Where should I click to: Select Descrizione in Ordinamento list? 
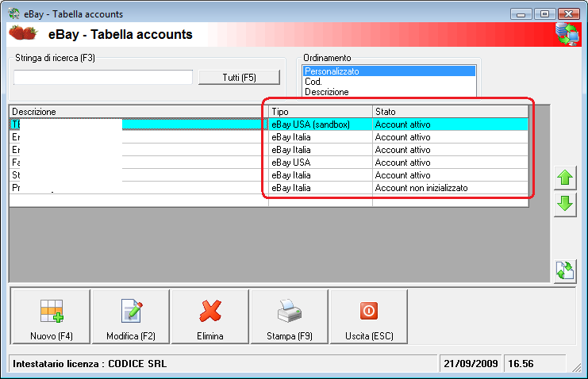coord(389,92)
